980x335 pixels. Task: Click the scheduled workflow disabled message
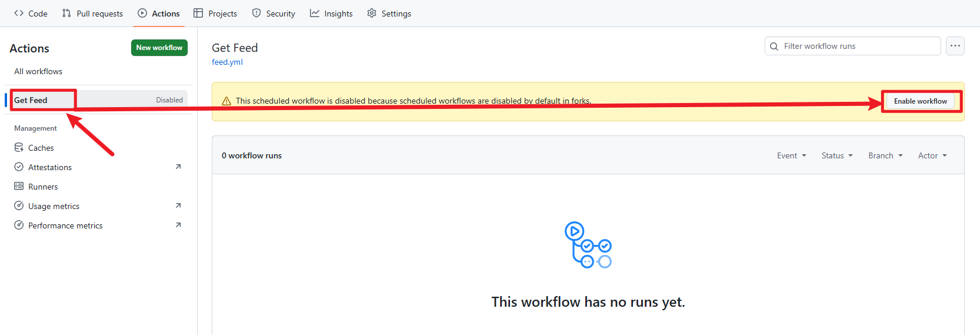click(414, 101)
